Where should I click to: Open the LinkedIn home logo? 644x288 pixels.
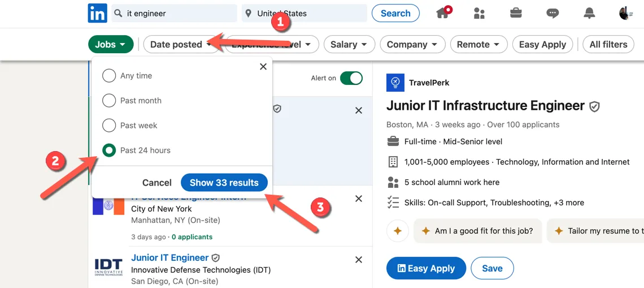point(97,13)
